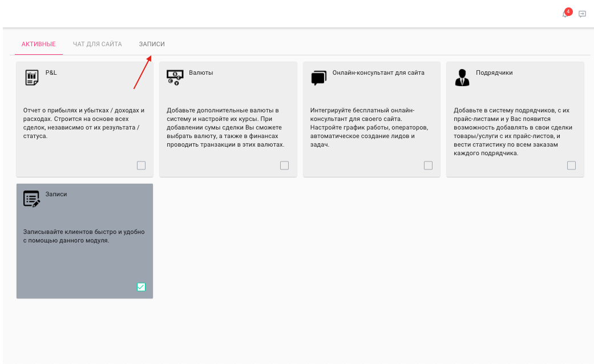
Task: Click the P&L report icon
Action: click(x=32, y=78)
